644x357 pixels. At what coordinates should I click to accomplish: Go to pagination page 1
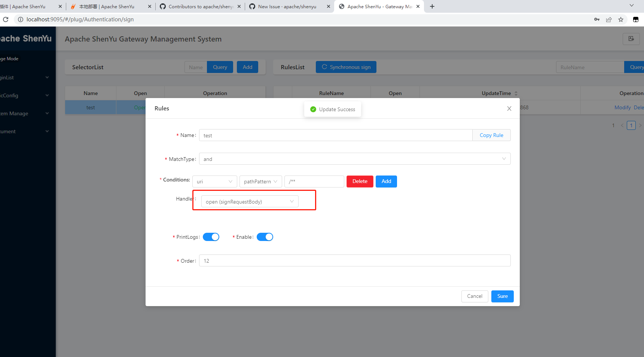click(631, 125)
